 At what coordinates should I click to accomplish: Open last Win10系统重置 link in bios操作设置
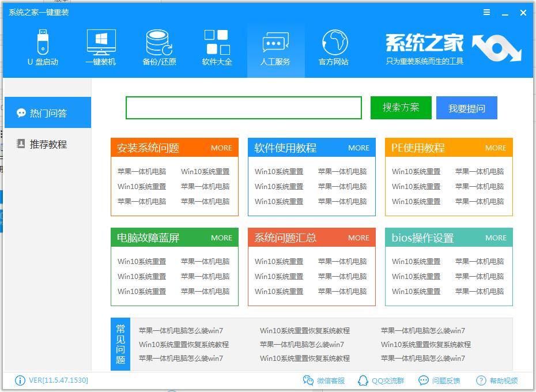[x=416, y=292]
